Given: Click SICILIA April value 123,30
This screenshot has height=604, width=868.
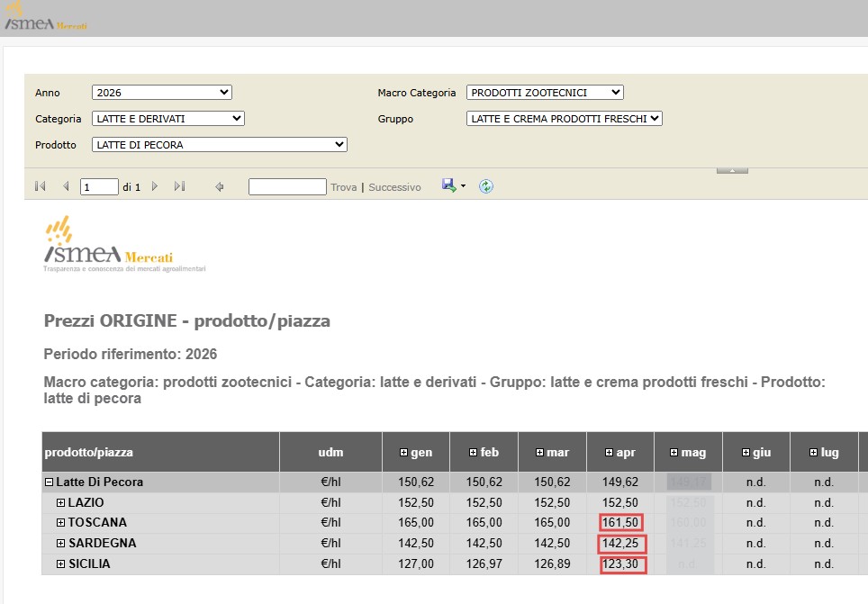Looking at the screenshot, I should click(620, 564).
